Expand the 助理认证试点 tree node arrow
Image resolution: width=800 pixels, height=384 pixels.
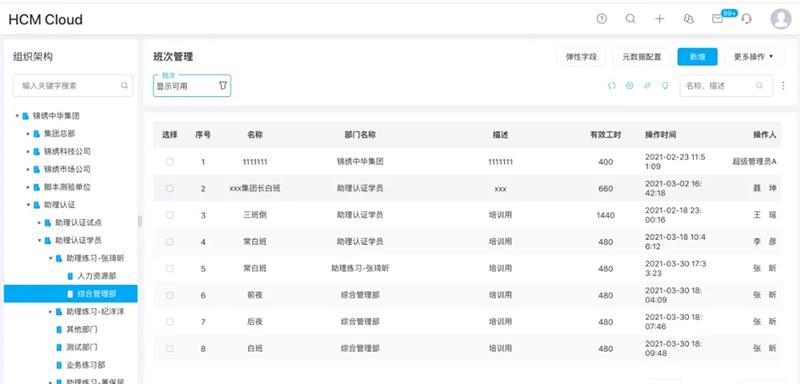(39, 223)
